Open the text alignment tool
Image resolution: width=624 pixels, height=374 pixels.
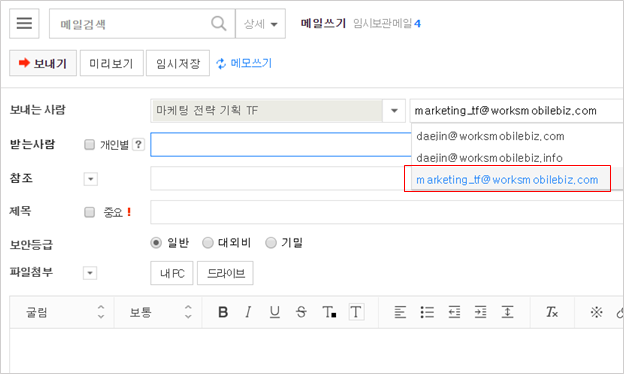[400, 312]
